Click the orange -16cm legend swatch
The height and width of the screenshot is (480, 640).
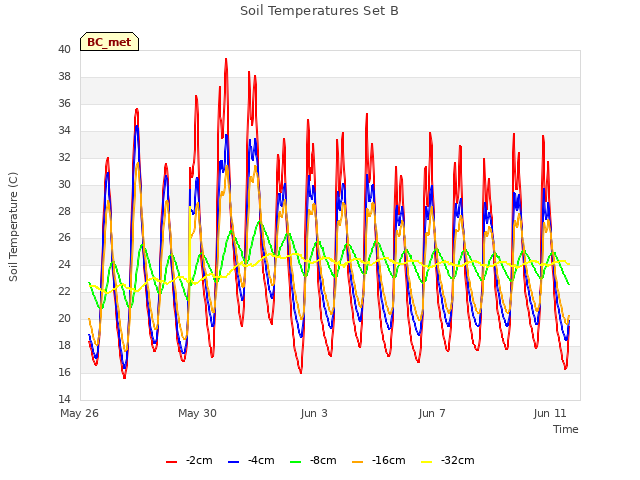pyautogui.click(x=358, y=462)
